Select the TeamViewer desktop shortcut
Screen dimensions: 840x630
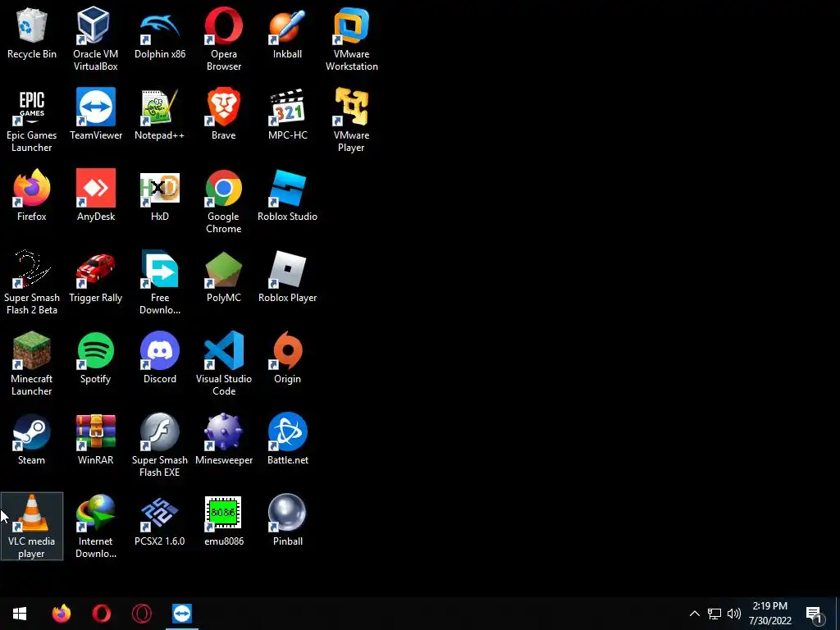pos(95,115)
